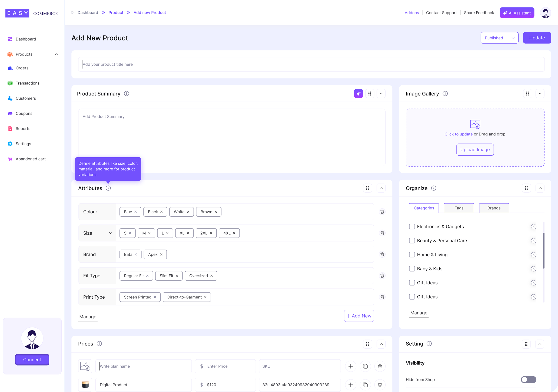Click drag handle icon of Organize panel
This screenshot has width=558, height=392.
point(526,188)
